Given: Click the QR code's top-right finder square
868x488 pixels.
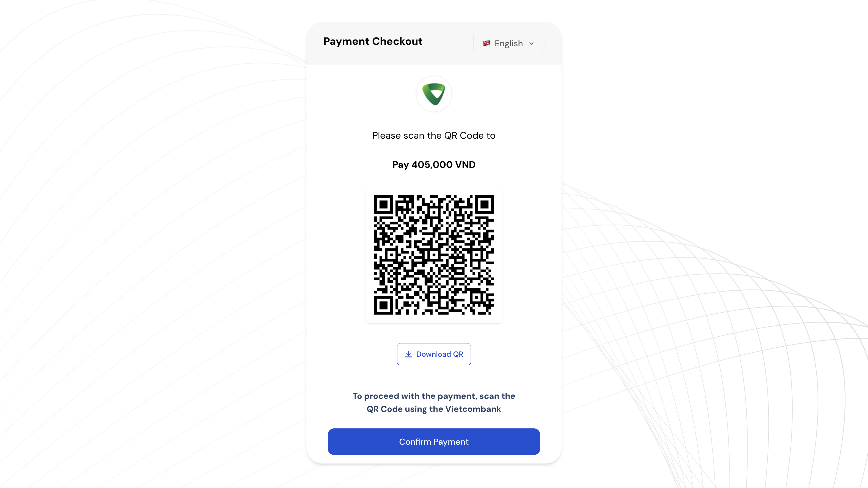Looking at the screenshot, I should coord(484,204).
